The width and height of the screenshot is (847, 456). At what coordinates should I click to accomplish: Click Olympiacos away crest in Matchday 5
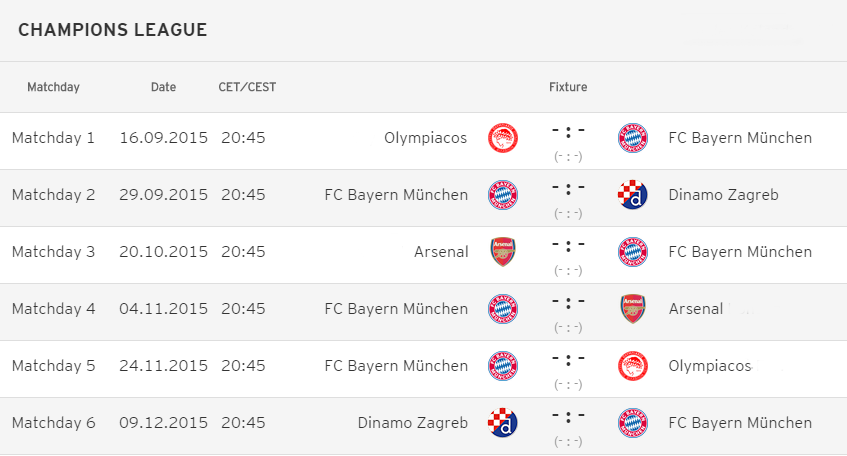[x=633, y=366]
